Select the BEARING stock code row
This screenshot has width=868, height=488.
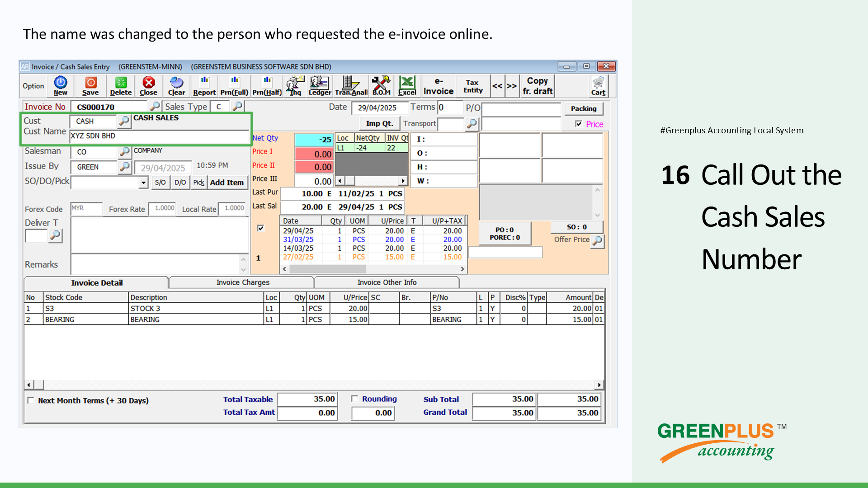click(x=314, y=319)
